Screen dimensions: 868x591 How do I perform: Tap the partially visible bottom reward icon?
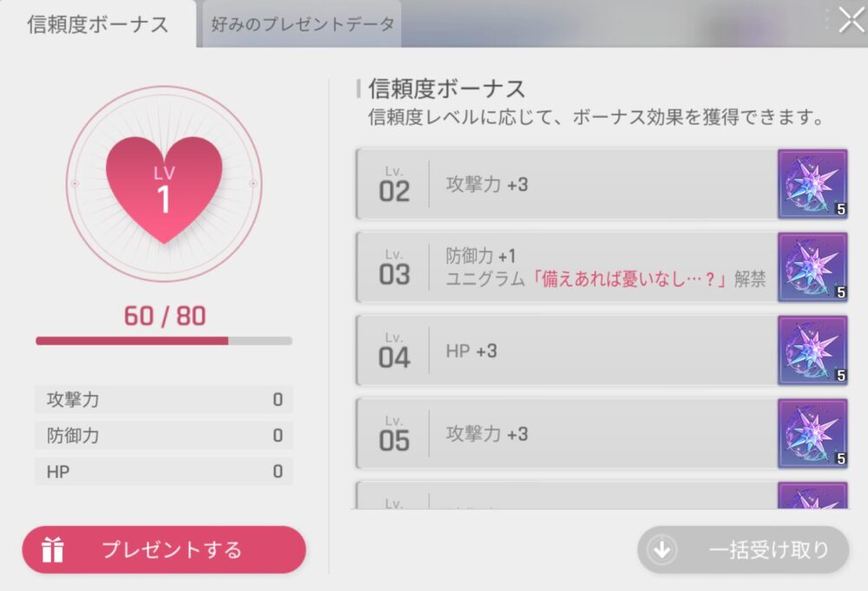(812, 496)
